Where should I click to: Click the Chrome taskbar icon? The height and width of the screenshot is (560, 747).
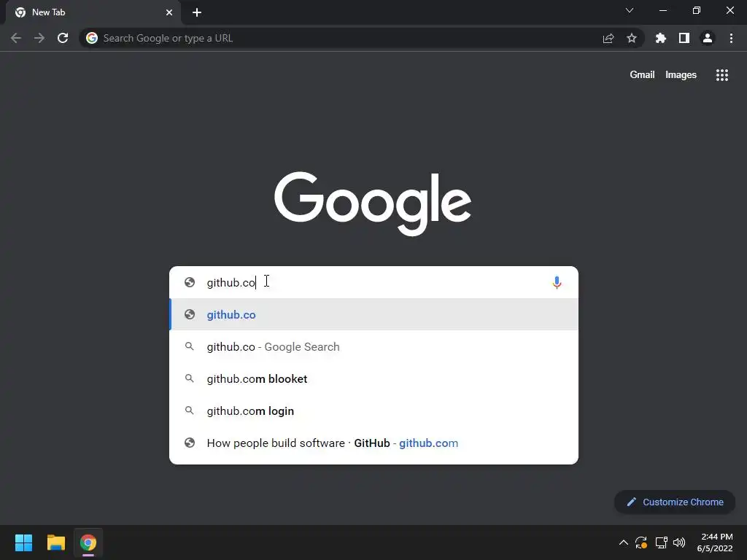point(88,542)
